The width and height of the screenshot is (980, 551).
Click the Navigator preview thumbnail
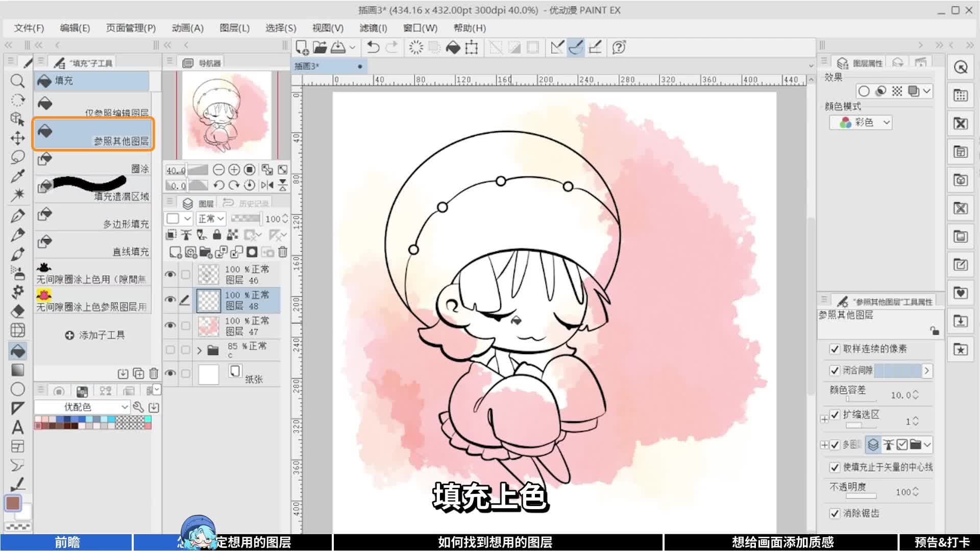point(227,114)
